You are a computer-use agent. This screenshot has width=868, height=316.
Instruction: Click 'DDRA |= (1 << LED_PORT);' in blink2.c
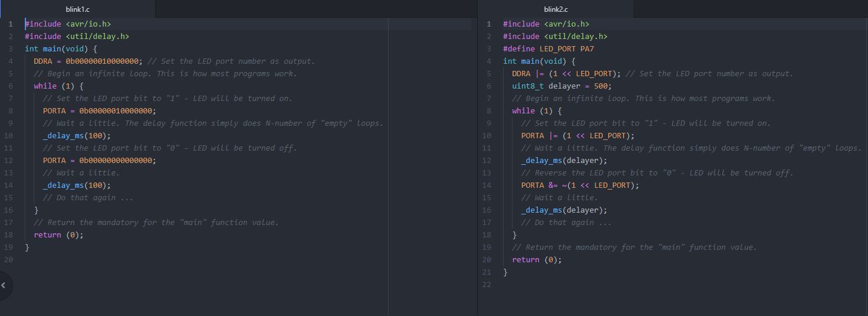coord(566,74)
